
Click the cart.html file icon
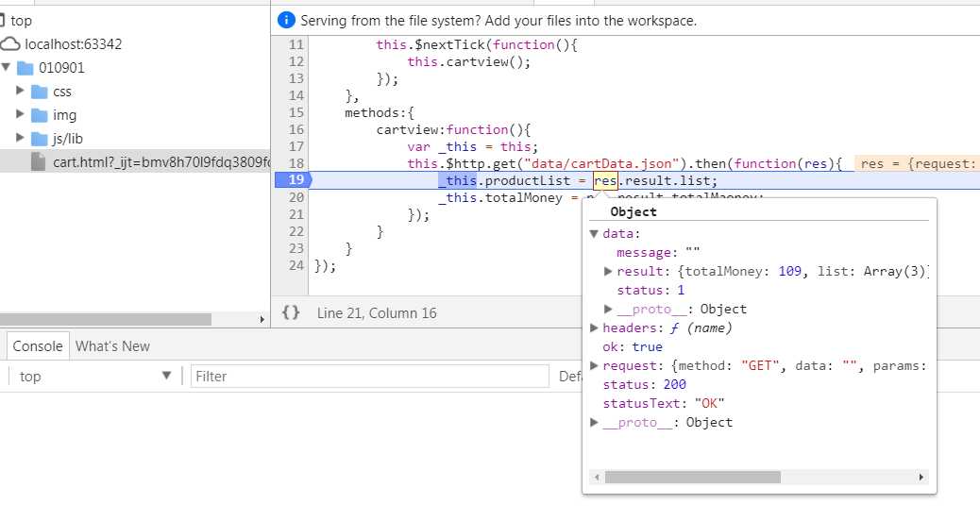39,162
